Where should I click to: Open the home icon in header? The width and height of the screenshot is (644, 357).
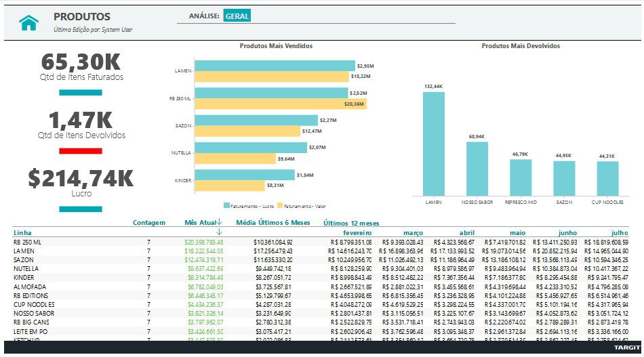(x=28, y=22)
